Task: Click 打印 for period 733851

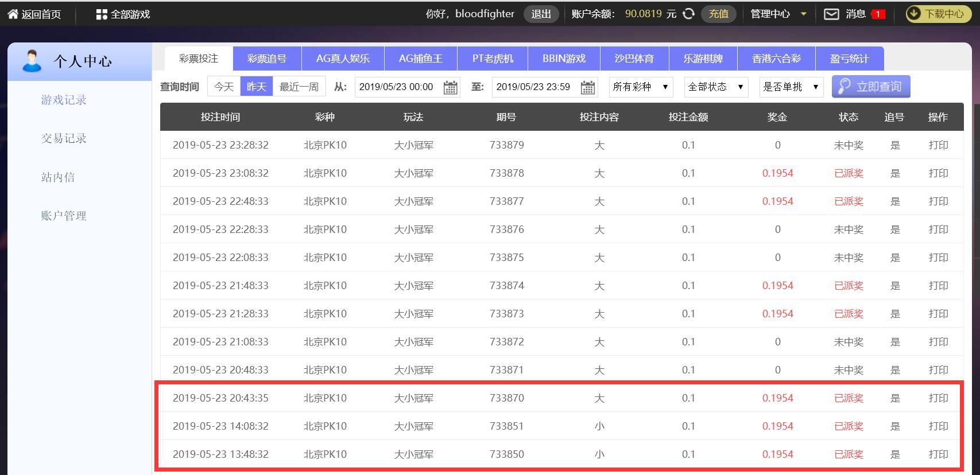Action: coord(938,426)
